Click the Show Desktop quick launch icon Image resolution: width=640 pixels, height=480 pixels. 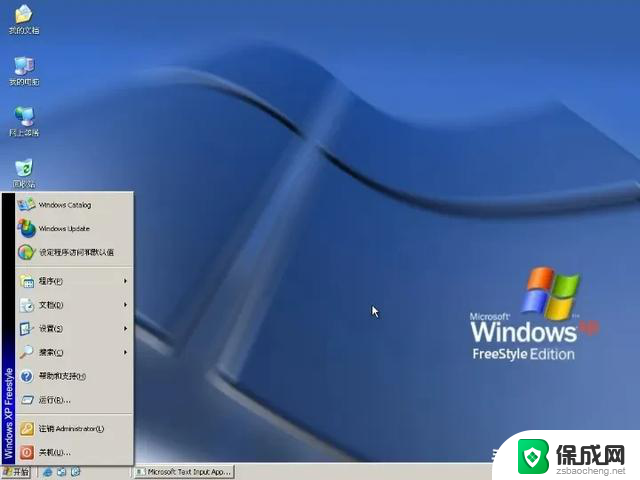(x=61, y=472)
